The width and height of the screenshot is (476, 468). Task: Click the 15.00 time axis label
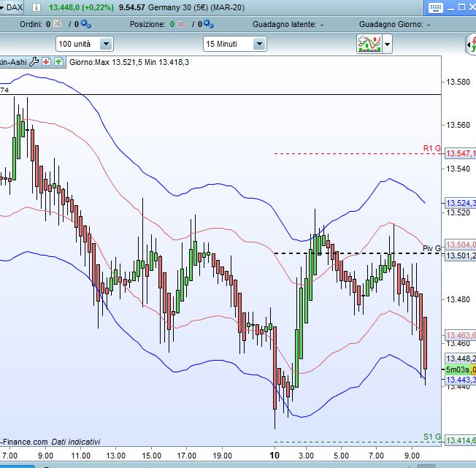click(x=151, y=456)
